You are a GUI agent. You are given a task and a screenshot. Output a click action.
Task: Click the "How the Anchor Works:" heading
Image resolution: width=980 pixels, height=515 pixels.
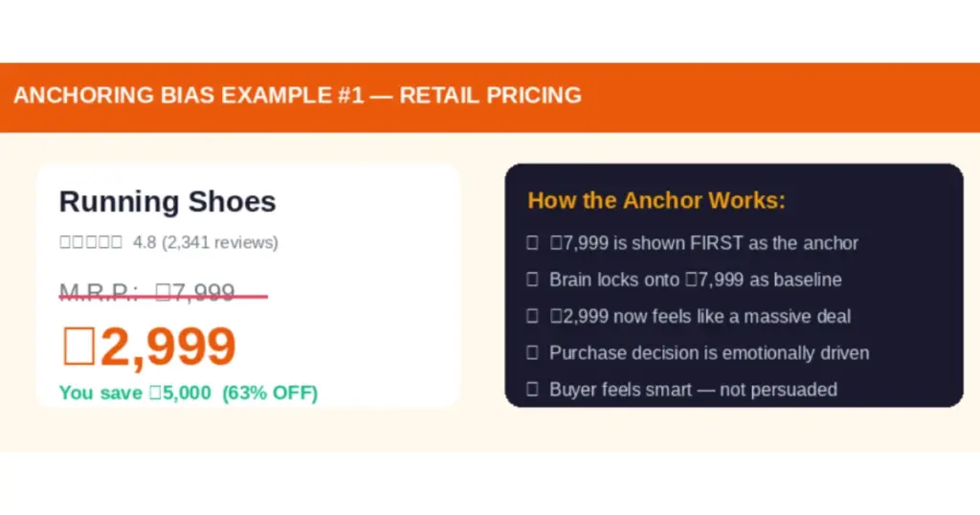coord(657,200)
